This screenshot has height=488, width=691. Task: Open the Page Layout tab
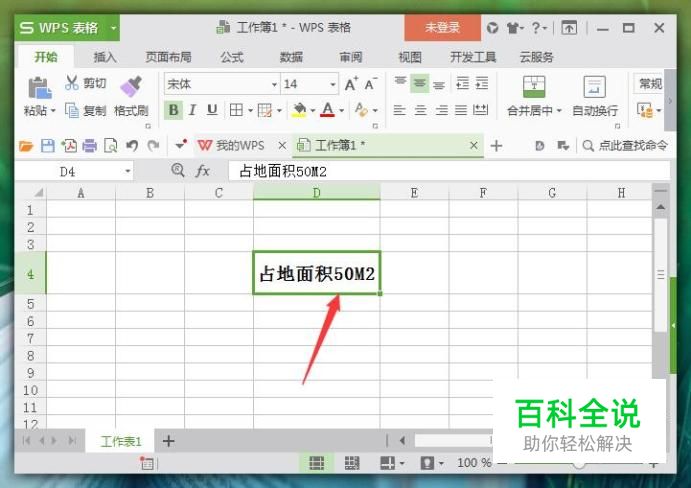(x=168, y=57)
